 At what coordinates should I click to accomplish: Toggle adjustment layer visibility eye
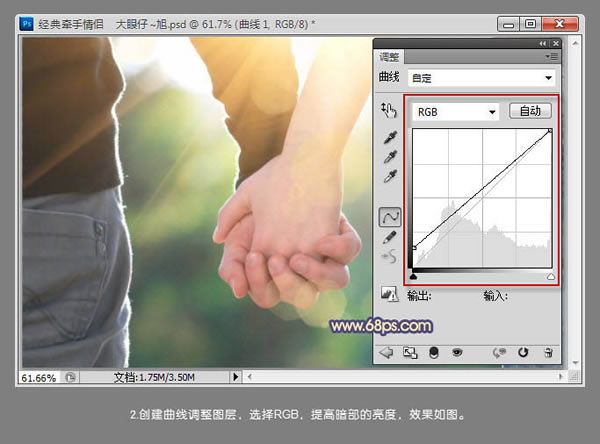(457, 352)
